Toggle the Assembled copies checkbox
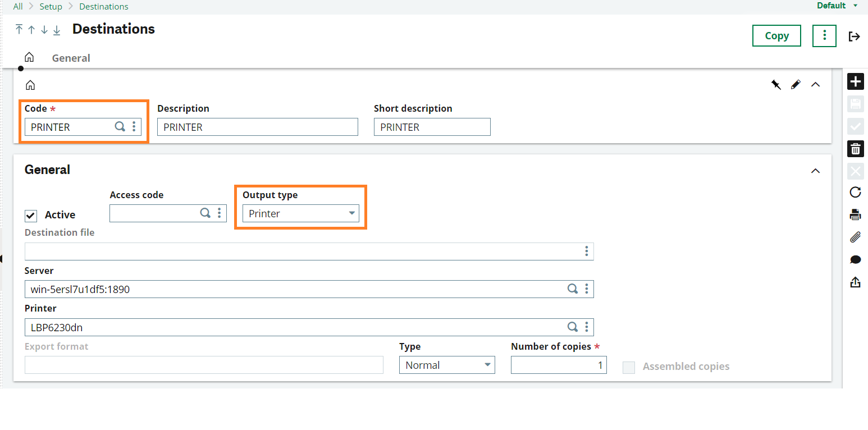Image resolution: width=868 pixels, height=430 pixels. click(x=629, y=367)
